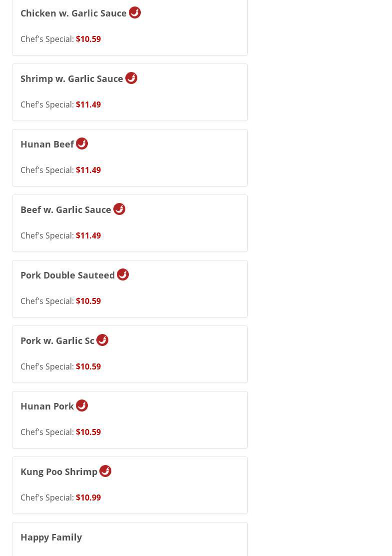
Task: Click spicy pepper icon next to Shrimp w. Garlic Sauce
Action: pos(131,78)
